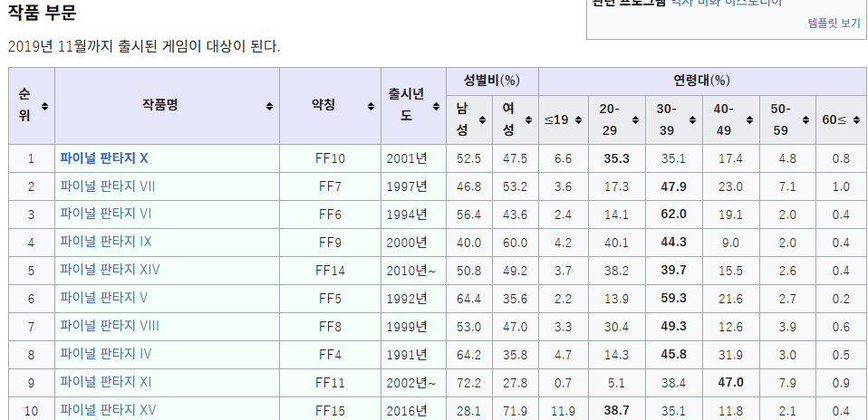
Task: Click the 2019년 11월까지 description sentence
Action: (x=144, y=46)
